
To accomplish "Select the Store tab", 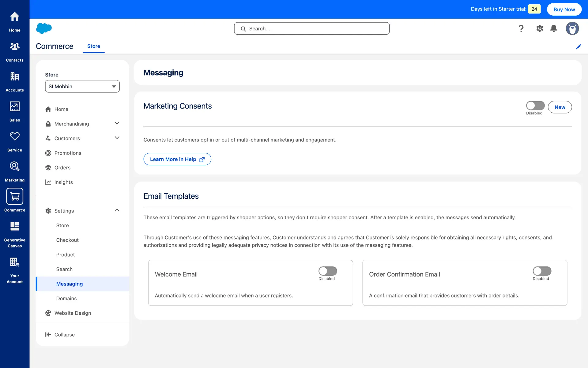I will (93, 46).
